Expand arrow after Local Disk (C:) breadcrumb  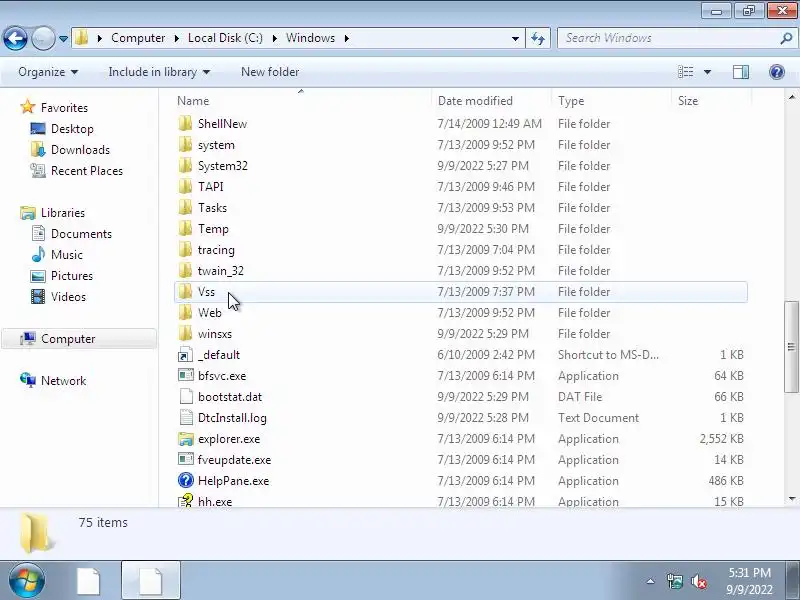274,38
